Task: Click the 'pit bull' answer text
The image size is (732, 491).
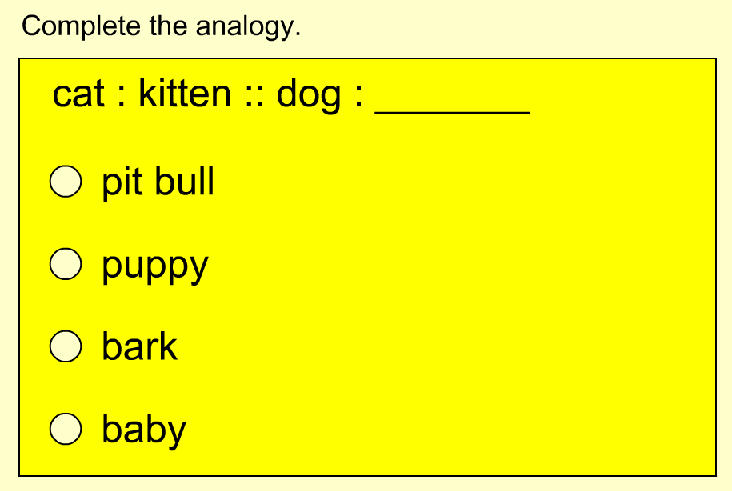Action: tap(158, 181)
